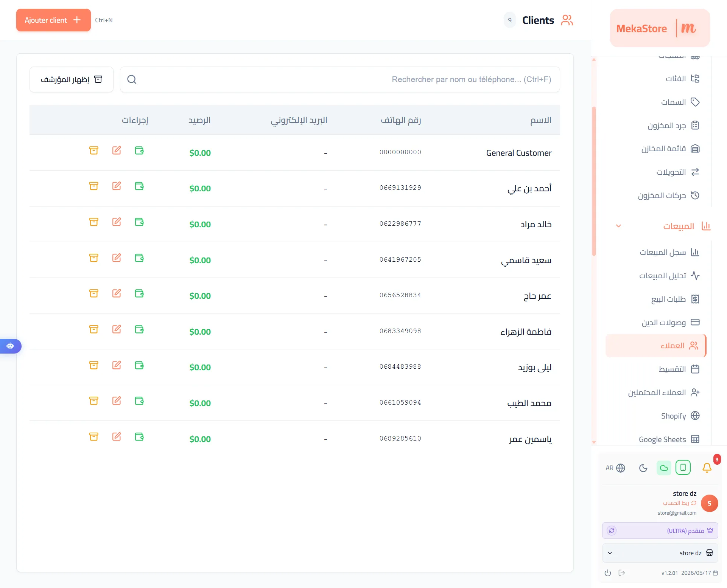Open notifications bell
This screenshot has width=727, height=588.
(x=707, y=468)
